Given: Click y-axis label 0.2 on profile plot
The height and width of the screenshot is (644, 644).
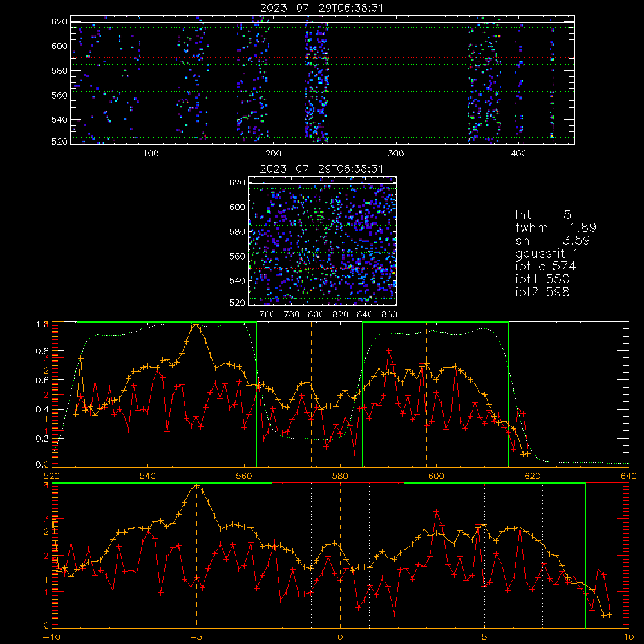Looking at the screenshot, I should (42, 438).
